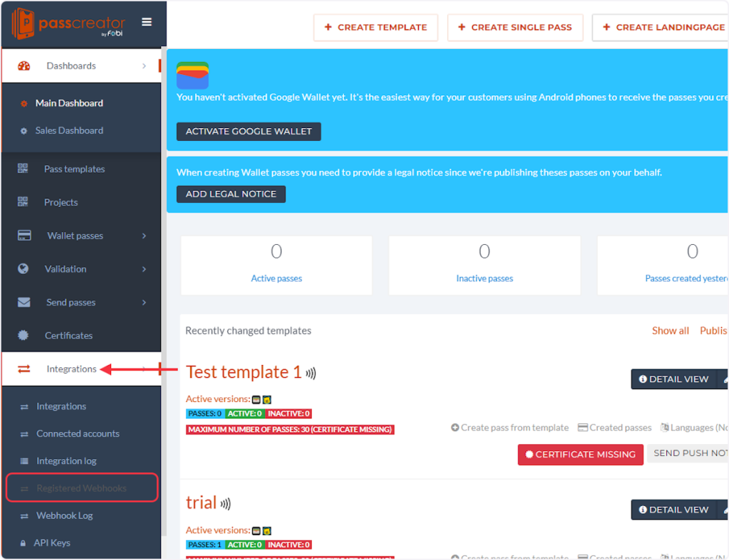Click the Certificates badge icon
729x560 pixels.
(x=23, y=335)
